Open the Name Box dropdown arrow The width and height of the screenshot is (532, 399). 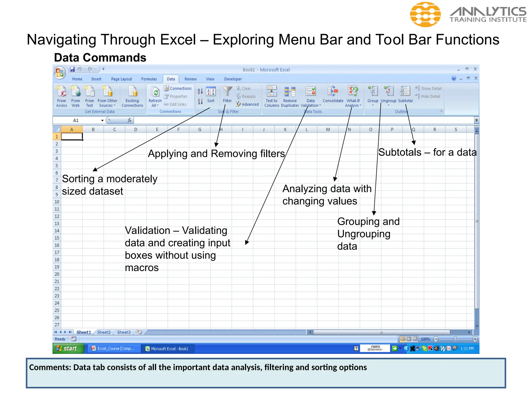102,120
